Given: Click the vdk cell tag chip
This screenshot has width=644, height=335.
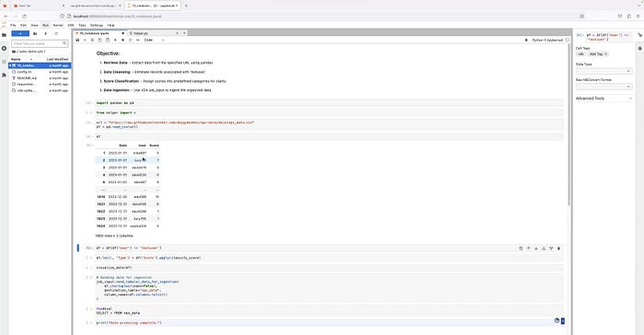Looking at the screenshot, I should point(581,54).
